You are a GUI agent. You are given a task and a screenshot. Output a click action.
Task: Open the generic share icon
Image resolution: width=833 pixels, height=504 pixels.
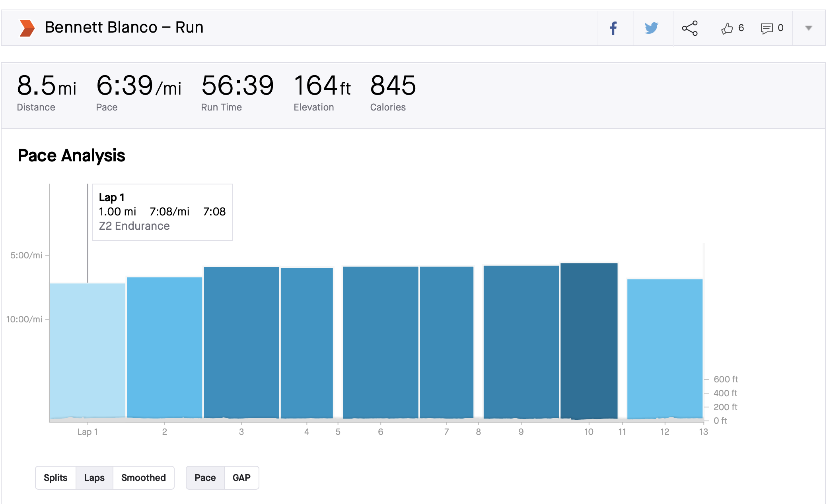[x=690, y=28]
